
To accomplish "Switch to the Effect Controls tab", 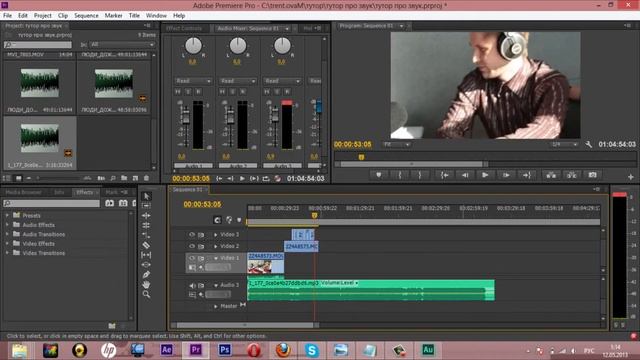I will [184, 29].
